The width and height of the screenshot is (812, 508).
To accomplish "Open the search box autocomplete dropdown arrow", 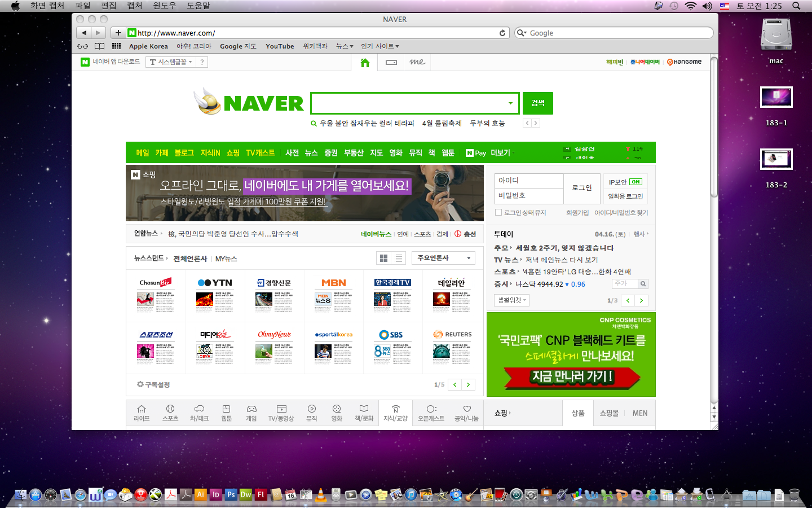I will click(x=510, y=103).
